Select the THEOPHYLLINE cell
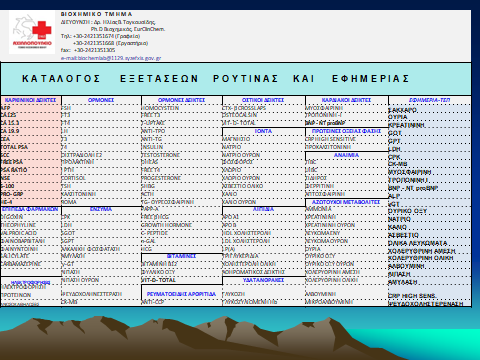The height and width of the screenshot is (360, 480). tap(18, 225)
